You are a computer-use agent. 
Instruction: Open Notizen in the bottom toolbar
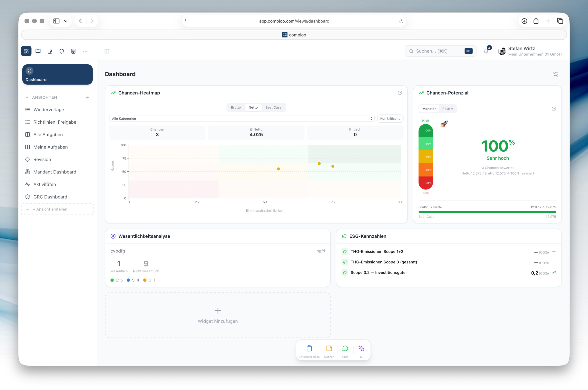click(329, 351)
